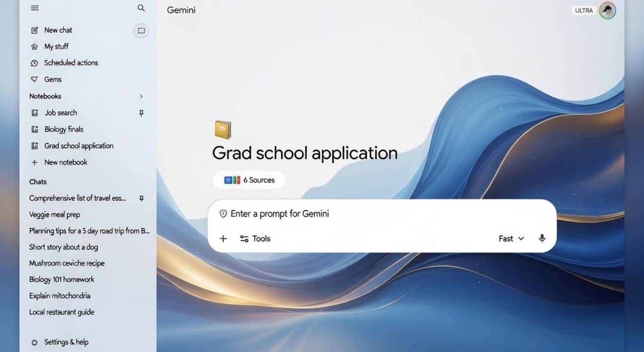644x352 pixels.
Task: Toggle the screen capture icon near New chat
Action: click(141, 30)
